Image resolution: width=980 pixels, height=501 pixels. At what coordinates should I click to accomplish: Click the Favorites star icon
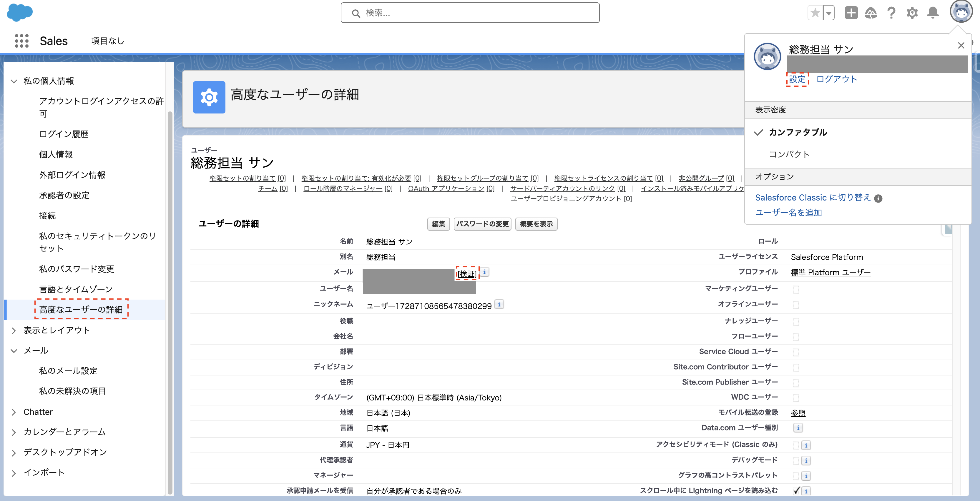(x=815, y=13)
